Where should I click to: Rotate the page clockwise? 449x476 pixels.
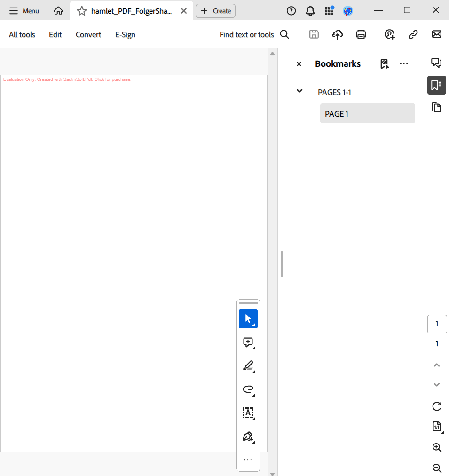tap(436, 406)
